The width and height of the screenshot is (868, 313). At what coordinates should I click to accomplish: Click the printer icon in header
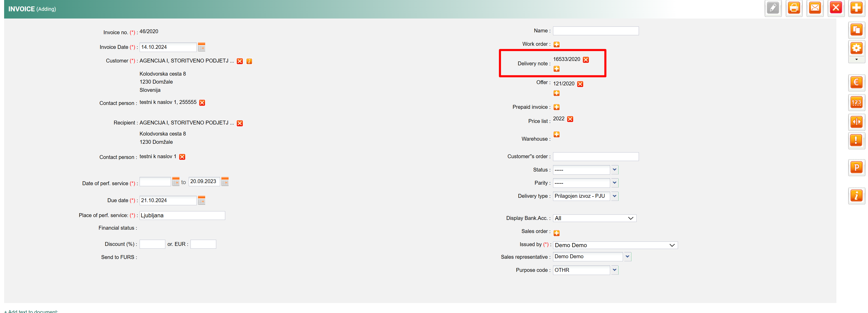(793, 8)
